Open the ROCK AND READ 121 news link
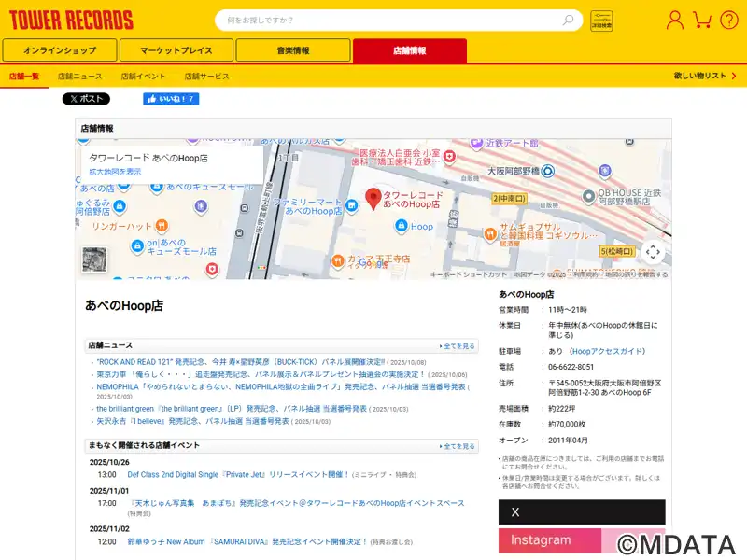Viewport: 747px width, 560px height. coord(241,362)
